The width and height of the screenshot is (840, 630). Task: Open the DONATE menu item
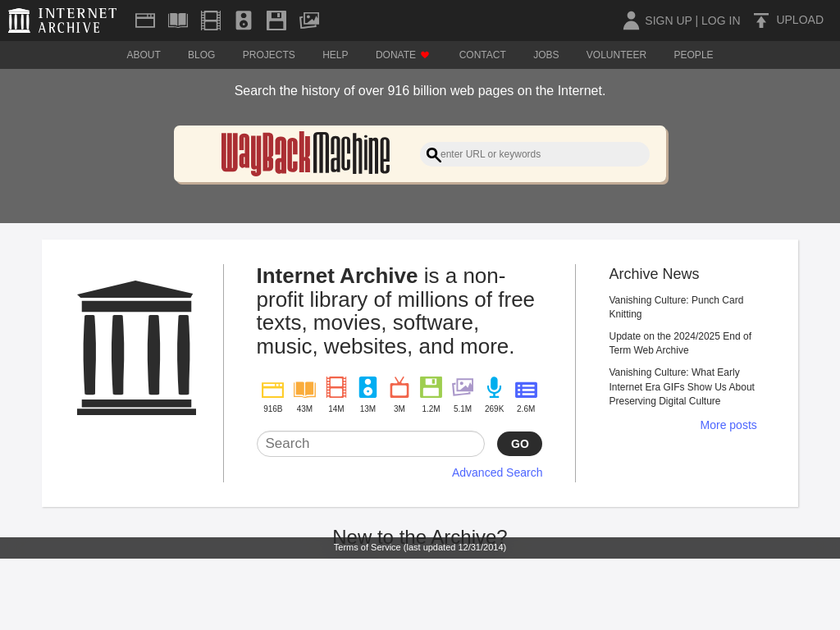[395, 55]
